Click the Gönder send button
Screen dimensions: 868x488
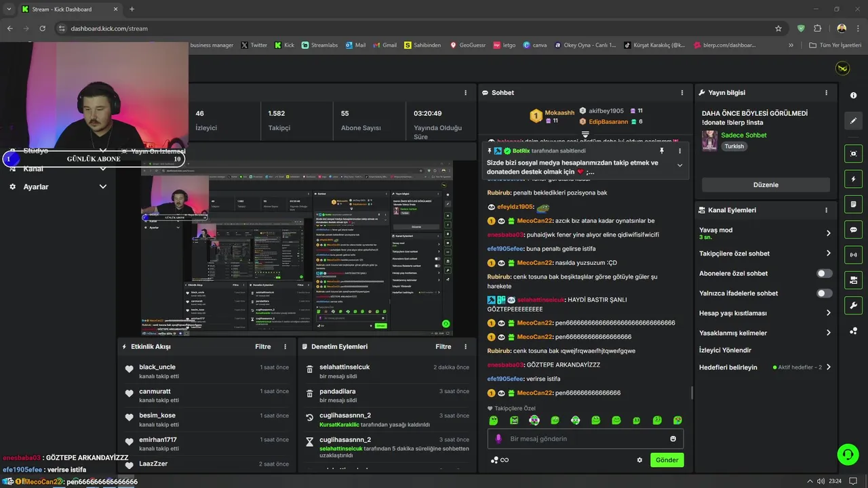667,460
